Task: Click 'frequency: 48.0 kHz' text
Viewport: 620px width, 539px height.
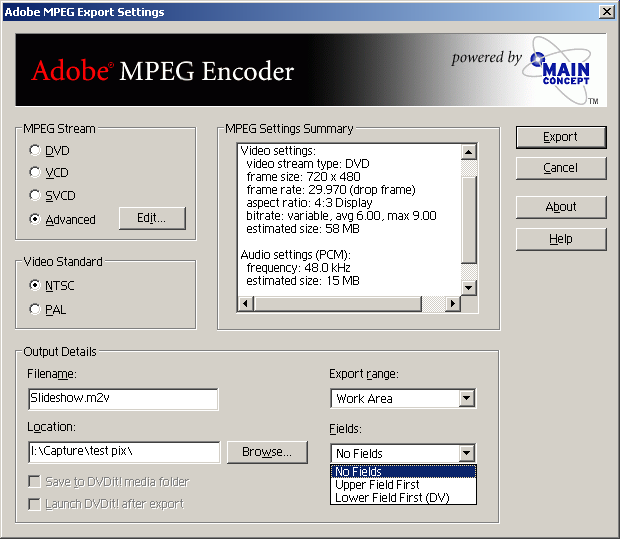Action: (x=299, y=268)
